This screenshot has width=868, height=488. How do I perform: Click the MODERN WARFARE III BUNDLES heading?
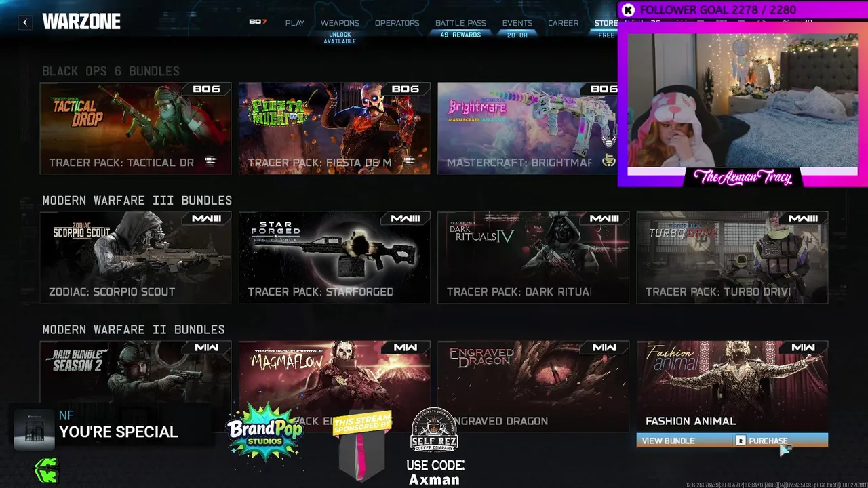[x=137, y=201]
